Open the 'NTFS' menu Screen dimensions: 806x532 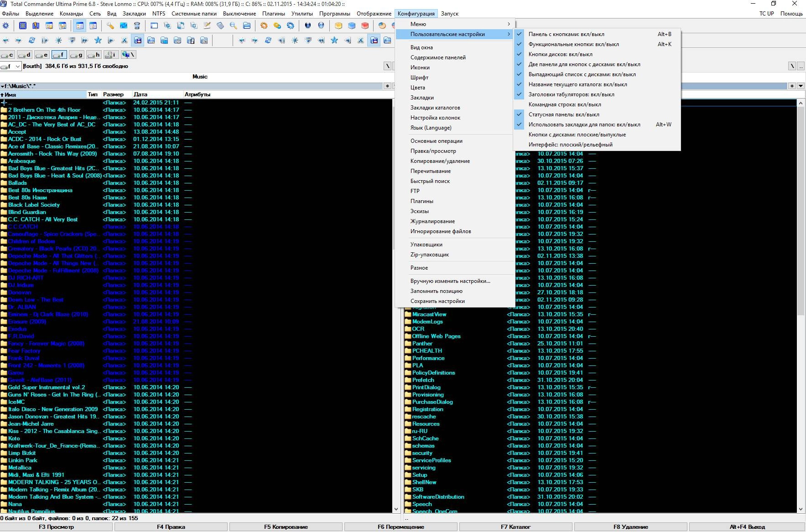(x=159, y=14)
